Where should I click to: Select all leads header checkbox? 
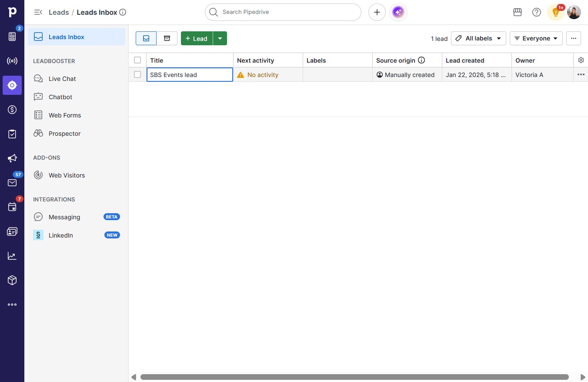[x=137, y=60]
